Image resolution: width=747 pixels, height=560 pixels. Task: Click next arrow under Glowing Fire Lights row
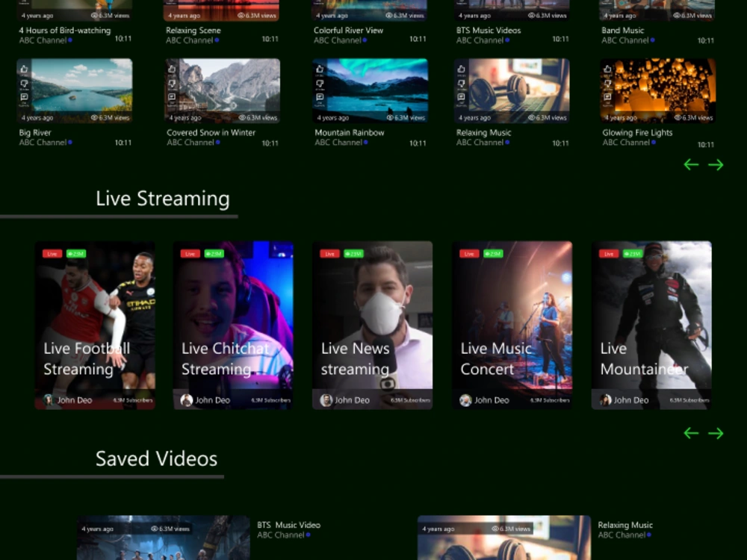(716, 165)
